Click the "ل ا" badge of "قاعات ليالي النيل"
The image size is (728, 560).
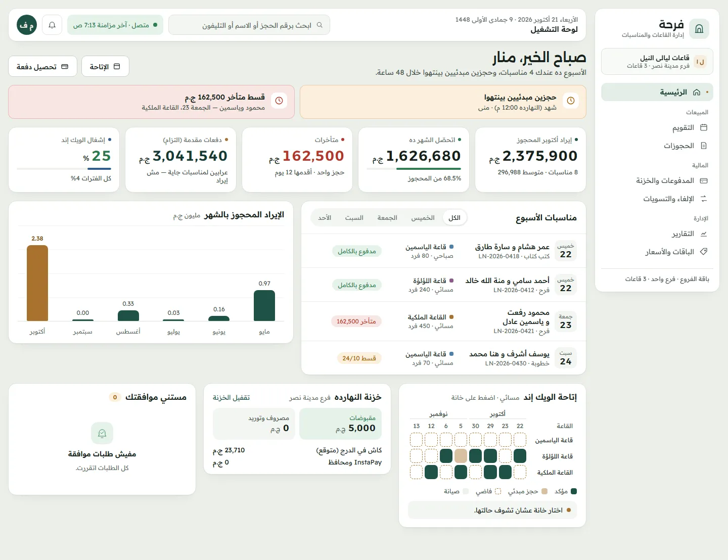tap(700, 62)
